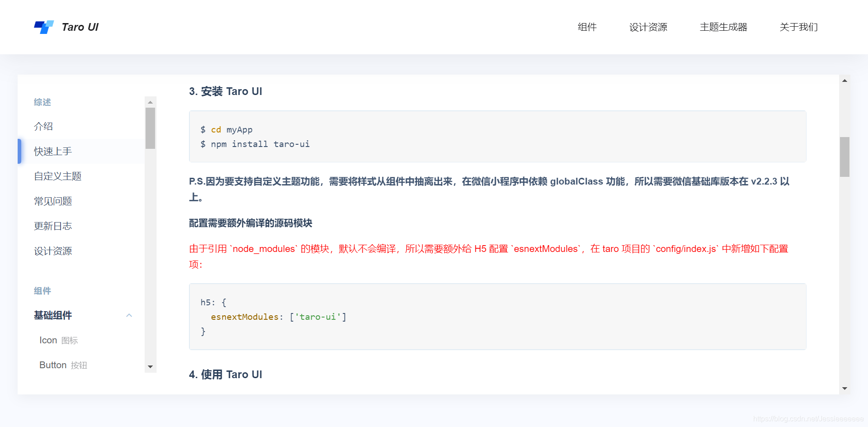Click the Taro UI logo icon
868x427 pixels.
[44, 27]
